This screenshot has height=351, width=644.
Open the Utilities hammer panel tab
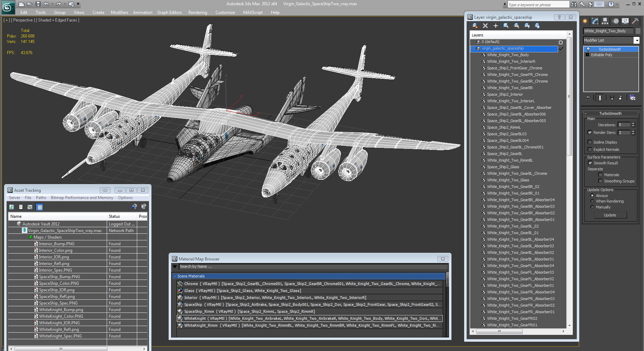click(x=635, y=21)
